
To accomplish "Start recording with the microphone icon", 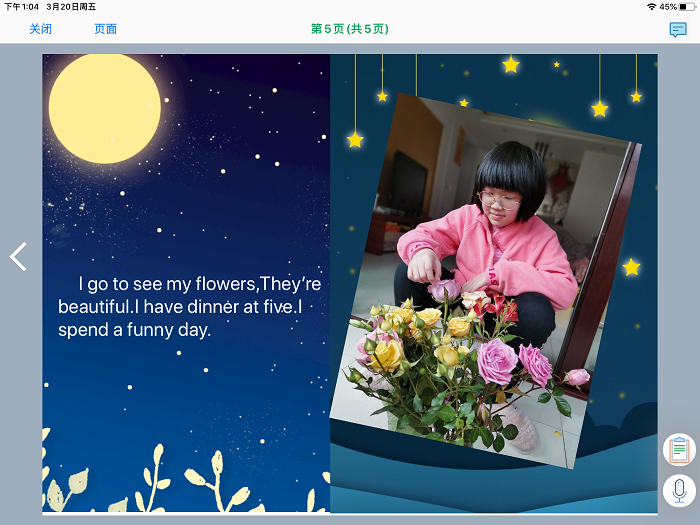I will (679, 490).
